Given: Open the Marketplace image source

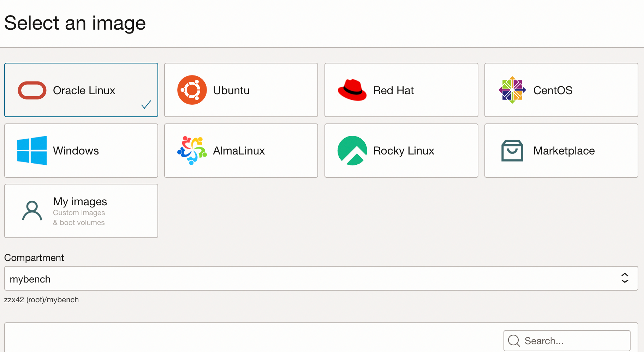Looking at the screenshot, I should tap(561, 151).
